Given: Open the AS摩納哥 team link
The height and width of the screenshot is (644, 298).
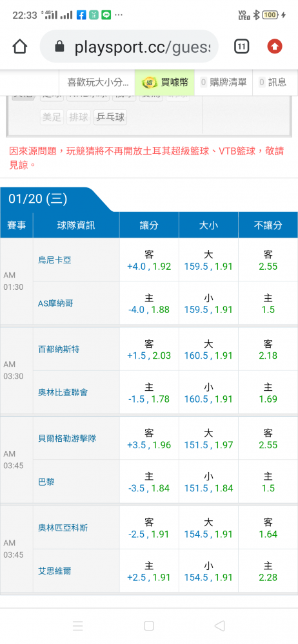Looking at the screenshot, I should 55,303.
